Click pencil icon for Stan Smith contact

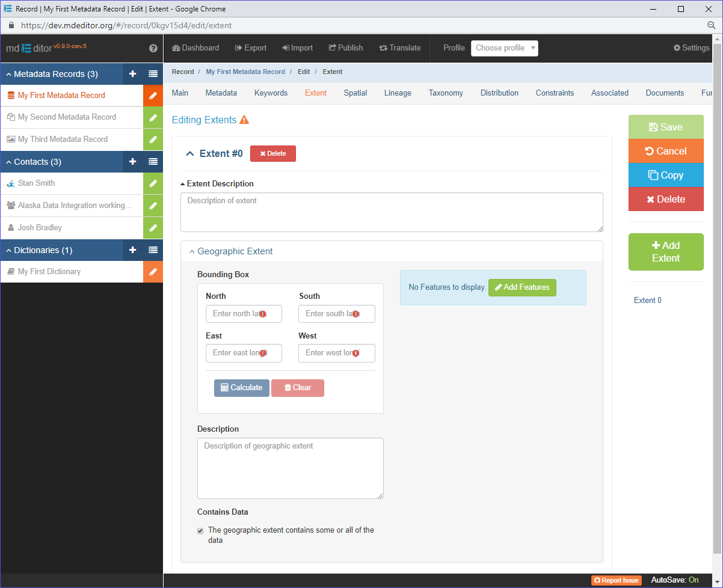pyautogui.click(x=153, y=183)
